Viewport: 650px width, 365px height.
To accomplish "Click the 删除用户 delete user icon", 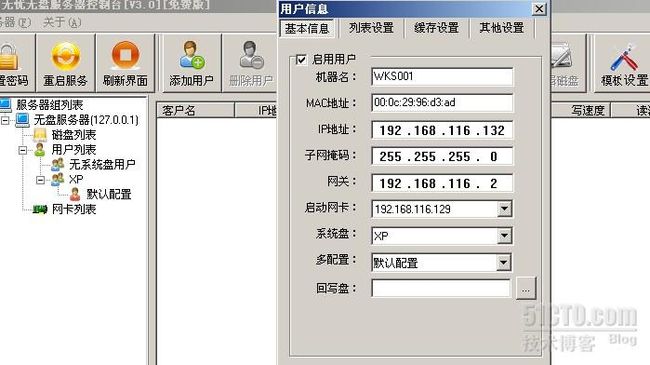I will [x=251, y=55].
